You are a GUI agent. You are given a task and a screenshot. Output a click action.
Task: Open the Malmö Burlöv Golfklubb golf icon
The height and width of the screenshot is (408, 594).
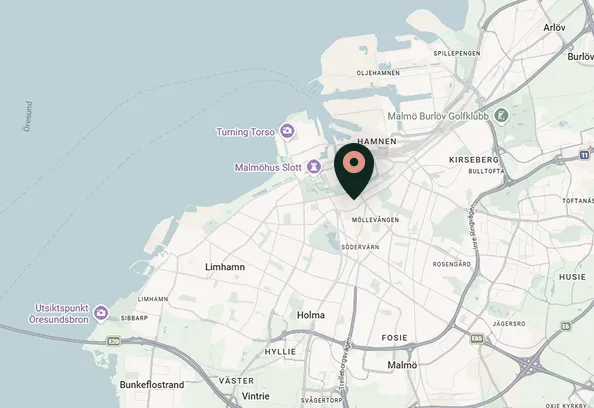502,115
